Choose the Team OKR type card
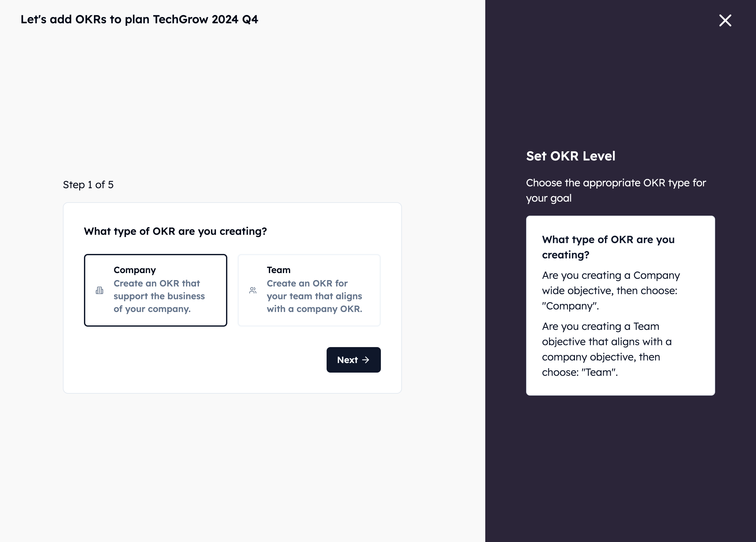The image size is (756, 542). point(309,290)
